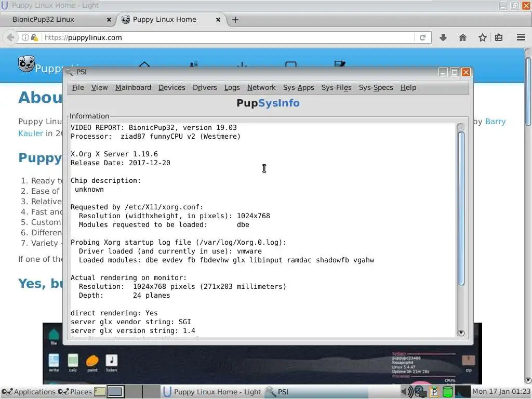Open the Drivers menu
The height and width of the screenshot is (399, 532).
pos(205,87)
